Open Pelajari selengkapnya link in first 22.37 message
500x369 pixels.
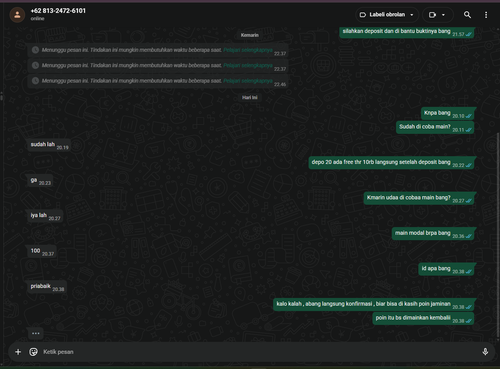click(248, 50)
